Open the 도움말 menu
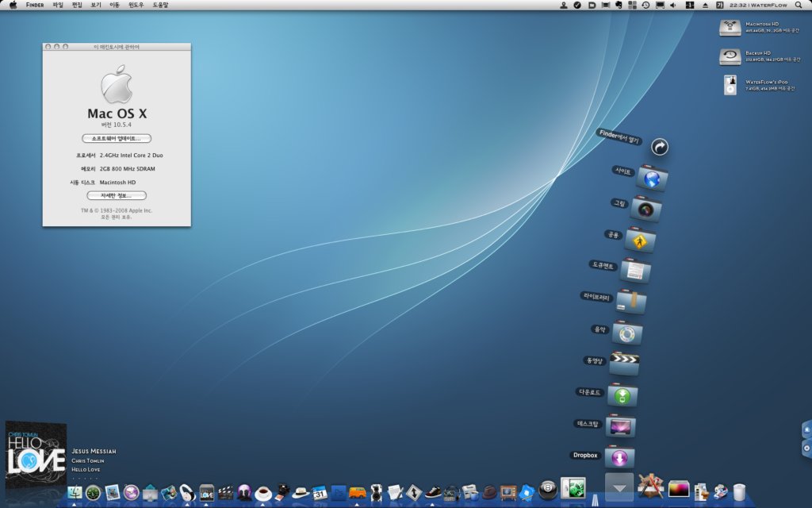Image resolution: width=812 pixels, height=508 pixels. point(160,6)
